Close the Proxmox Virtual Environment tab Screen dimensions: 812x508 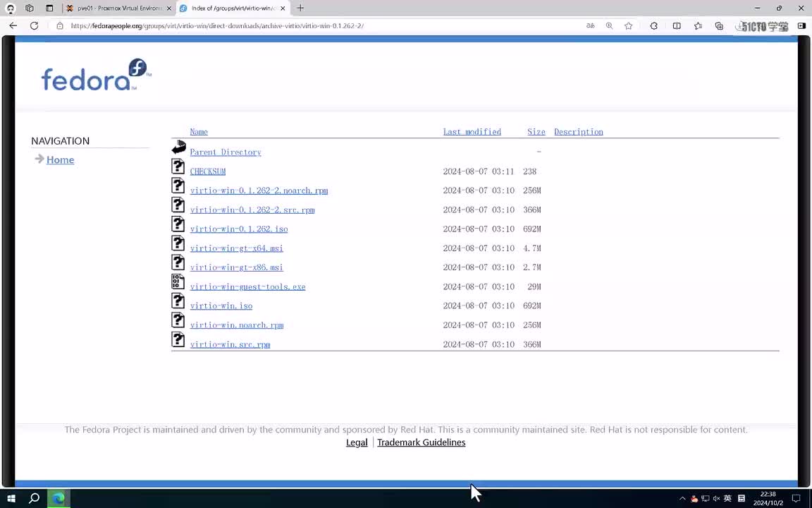point(169,8)
